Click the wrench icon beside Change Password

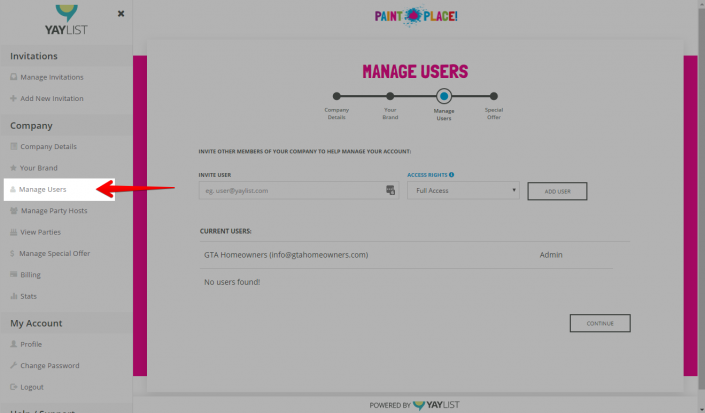(x=13, y=365)
